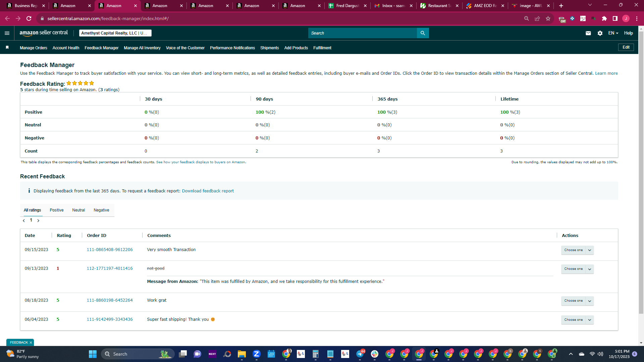Open Shipments in the navigation bar
The width and height of the screenshot is (644, 362).
[270, 48]
